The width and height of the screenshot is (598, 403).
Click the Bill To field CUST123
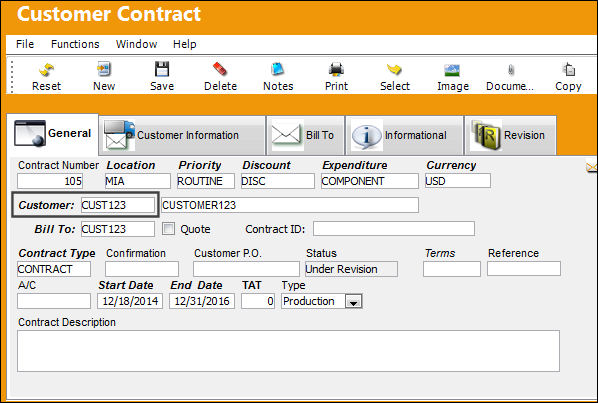[118, 229]
